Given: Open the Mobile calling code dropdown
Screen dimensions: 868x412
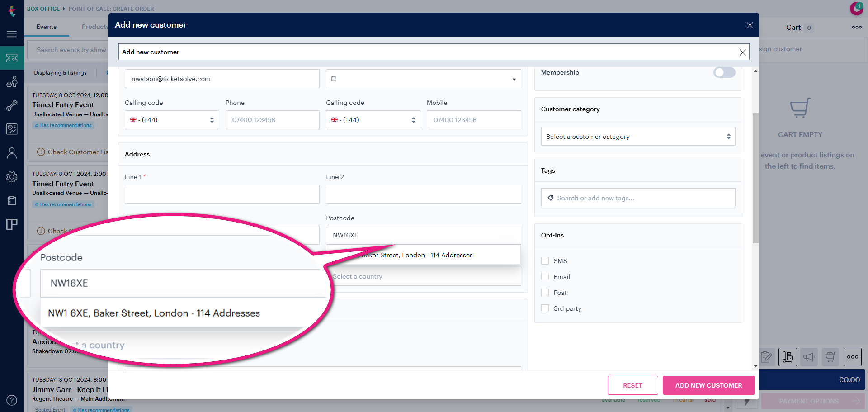Looking at the screenshot, I should (373, 120).
